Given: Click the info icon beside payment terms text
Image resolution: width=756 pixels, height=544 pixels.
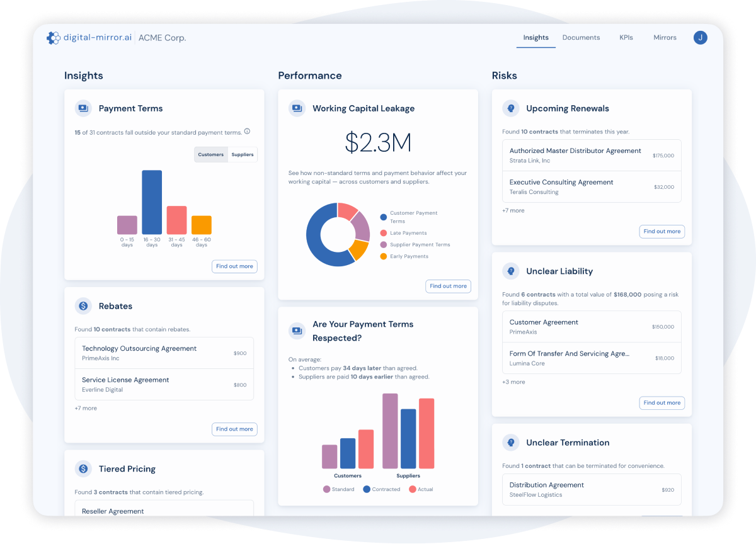Looking at the screenshot, I should [247, 132].
